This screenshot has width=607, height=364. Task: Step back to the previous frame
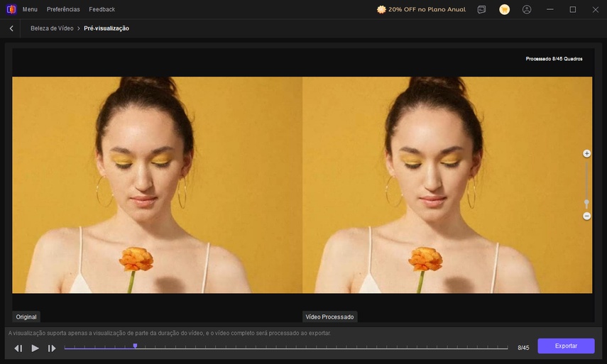[x=18, y=348]
